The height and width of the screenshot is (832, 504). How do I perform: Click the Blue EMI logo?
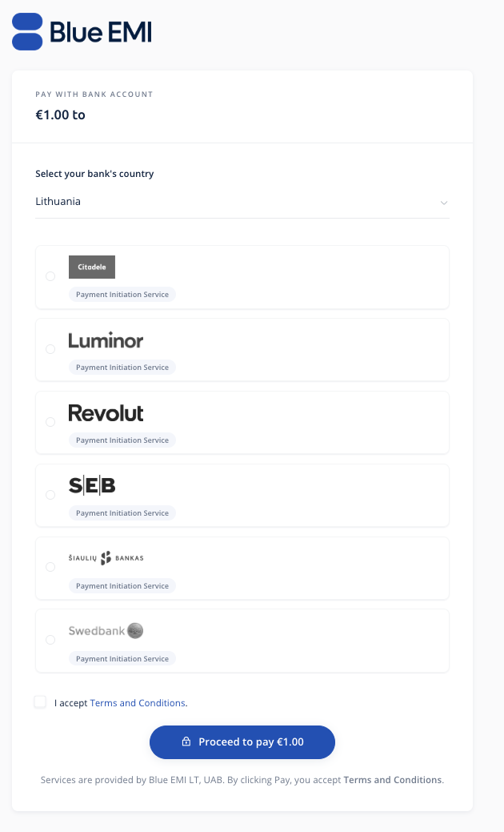coord(82,31)
